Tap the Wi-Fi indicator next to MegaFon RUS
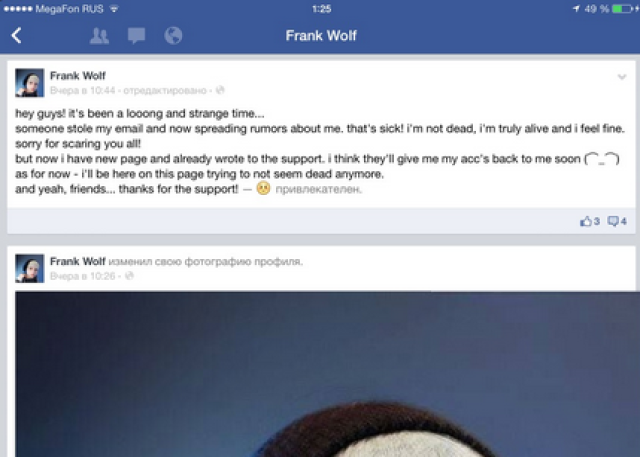 click(114, 9)
